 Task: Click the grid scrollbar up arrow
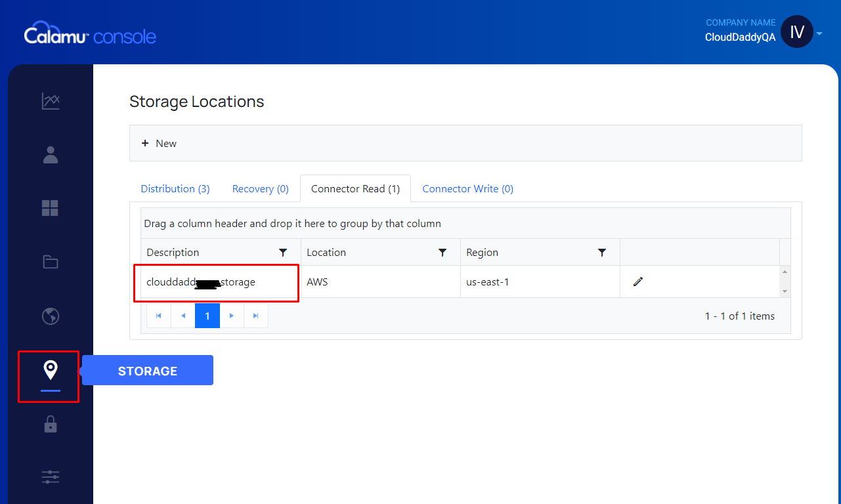coord(785,272)
